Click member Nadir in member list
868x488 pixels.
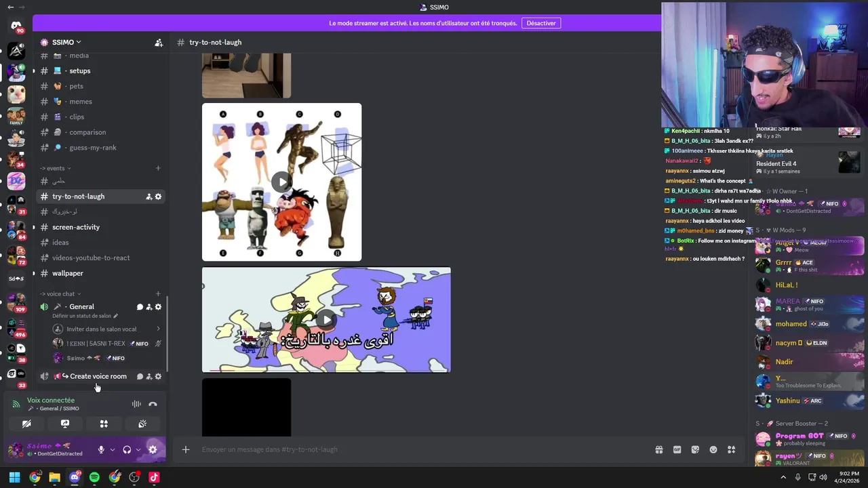tap(808, 362)
